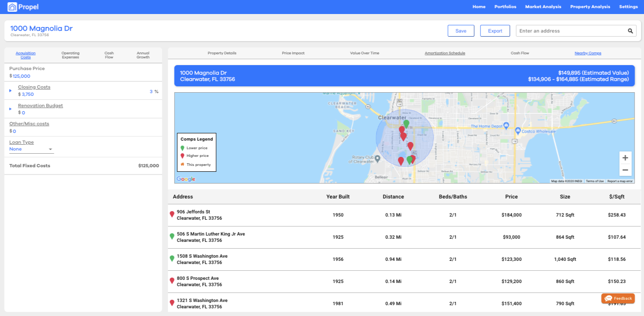Screen dimensions: 644x316
Task: Click the Propel house logo icon
Action: click(x=12, y=7)
